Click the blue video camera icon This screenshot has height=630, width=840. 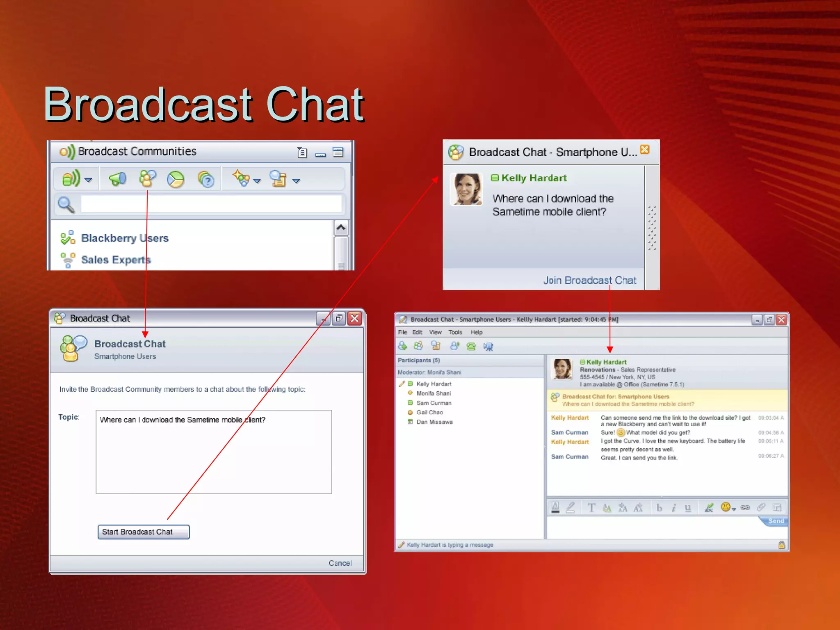coord(488,347)
